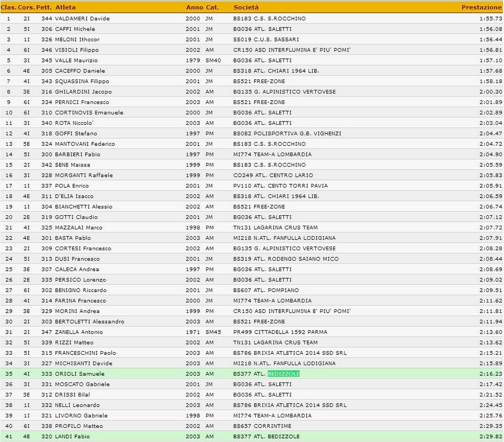Select athlete name CORTINOVIS Emanuele

click(x=89, y=112)
